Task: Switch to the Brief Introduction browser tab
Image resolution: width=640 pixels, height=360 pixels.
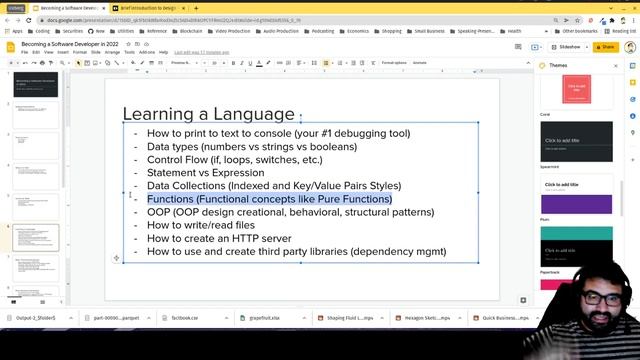Action: click(148, 8)
